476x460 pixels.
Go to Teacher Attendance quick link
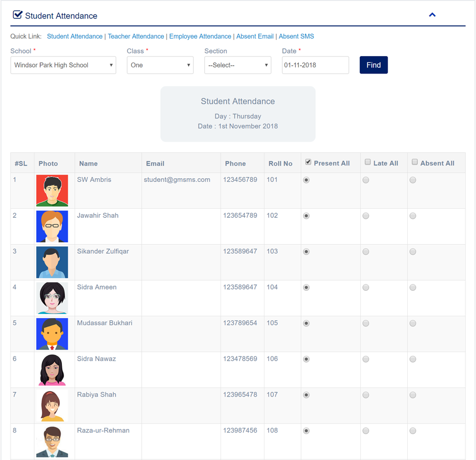pos(136,36)
